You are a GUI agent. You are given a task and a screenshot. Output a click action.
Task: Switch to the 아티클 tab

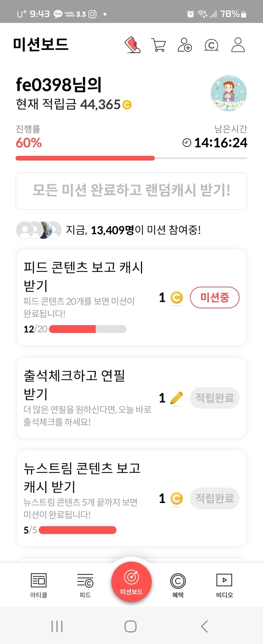pyautogui.click(x=39, y=585)
